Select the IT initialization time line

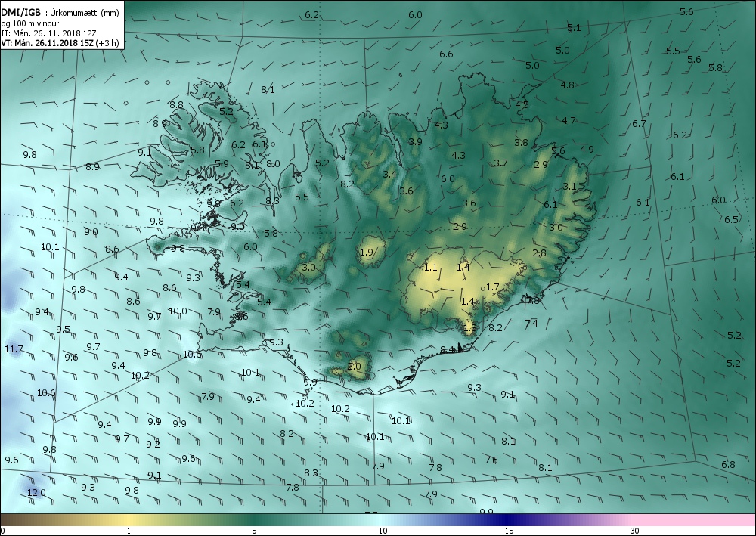48,33
